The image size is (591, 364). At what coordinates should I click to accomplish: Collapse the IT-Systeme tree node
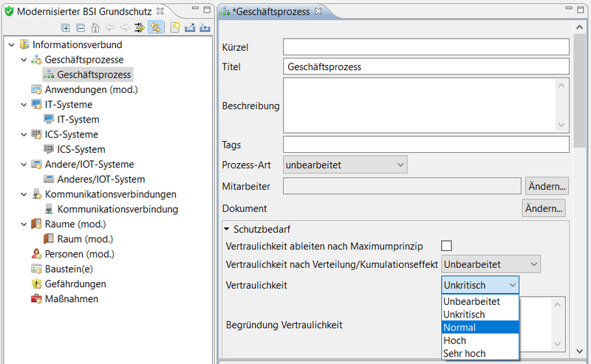coord(24,105)
